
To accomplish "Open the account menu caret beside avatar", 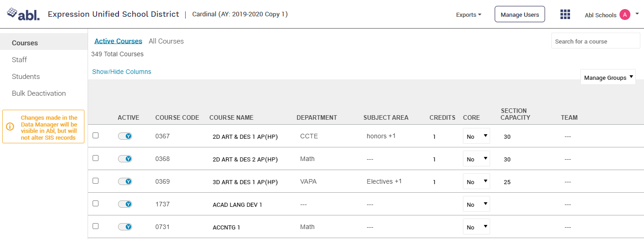I will (637, 14).
